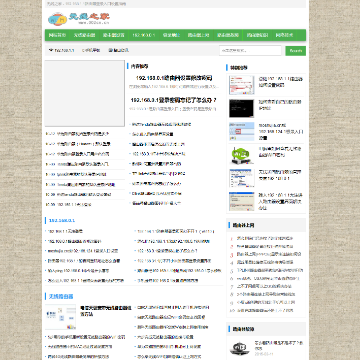This screenshot has height=360, width=360.
Task: Click the blue 192.168.0.1 section heading
Action: coord(62,220)
